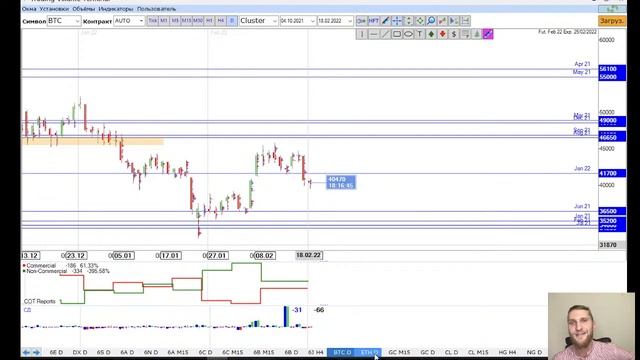Open the Cluster chart type dropdown

pyautogui.click(x=258, y=21)
